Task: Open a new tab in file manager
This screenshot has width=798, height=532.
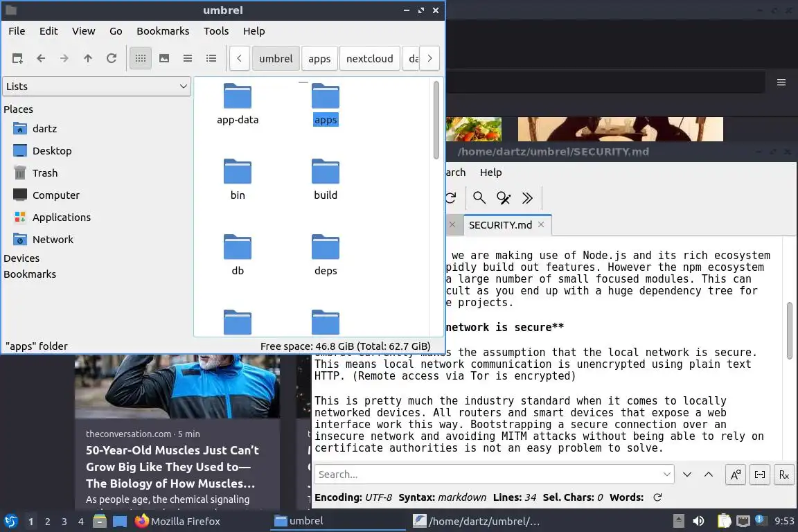Action: pos(17,59)
